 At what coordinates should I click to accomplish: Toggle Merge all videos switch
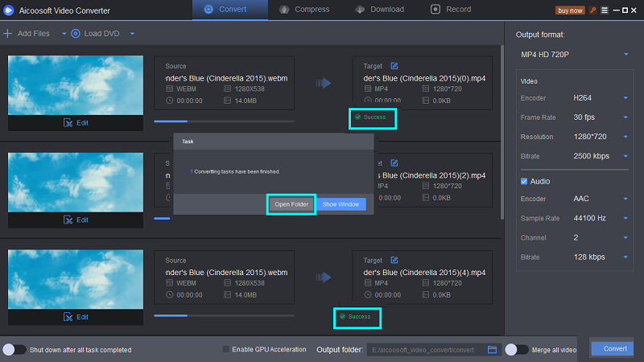[x=517, y=350]
